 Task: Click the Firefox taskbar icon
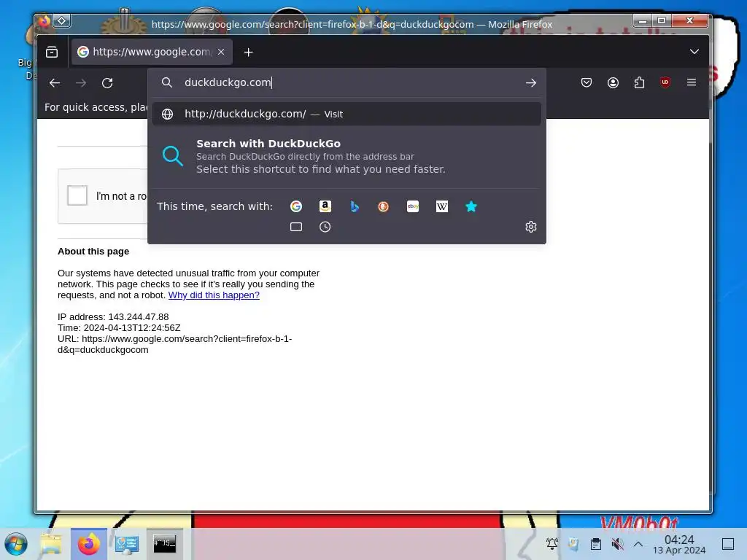point(89,544)
